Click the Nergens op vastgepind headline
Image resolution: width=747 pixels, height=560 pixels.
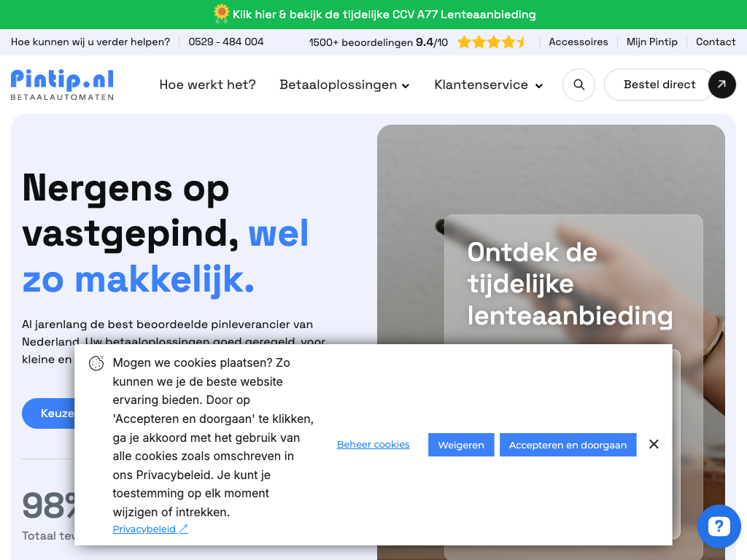166,234
